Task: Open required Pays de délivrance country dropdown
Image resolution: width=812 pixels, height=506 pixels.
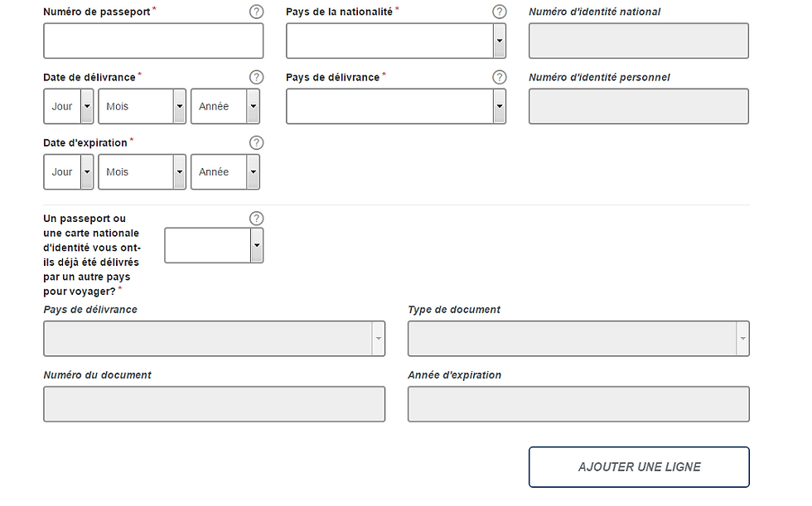Action: coord(396,107)
